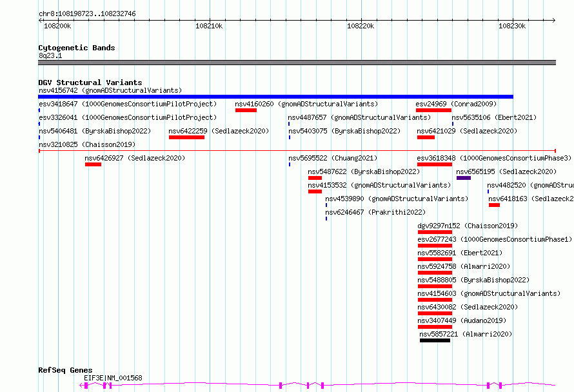Click the nsv4156742 blue variant bar
The image size is (574, 392).
coord(275,97)
